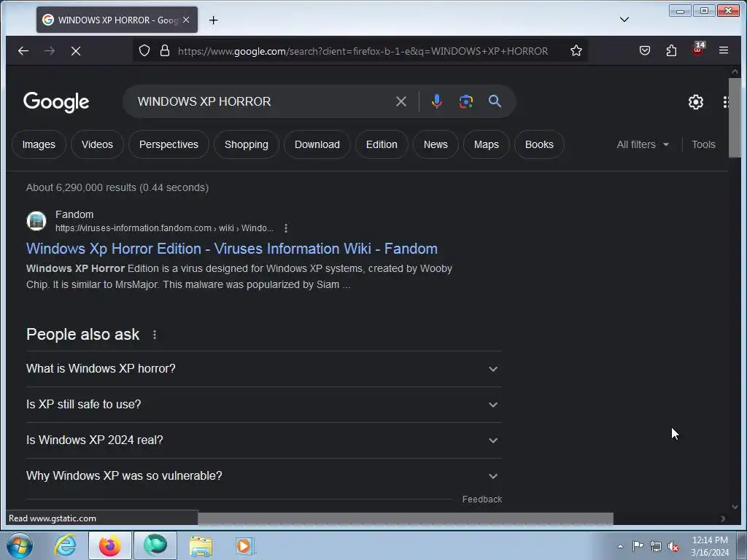Viewport: 747px width, 560px height.
Task: Start voice search with microphone icon
Action: coord(436,101)
